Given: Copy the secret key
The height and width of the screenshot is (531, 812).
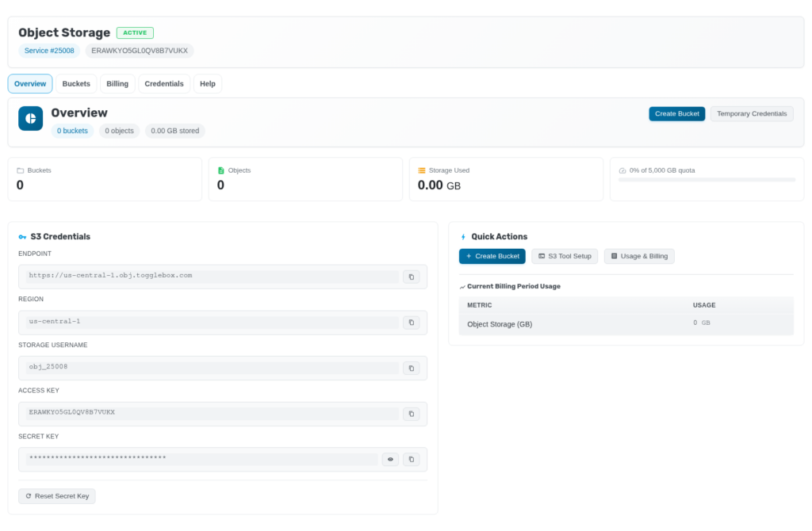Looking at the screenshot, I should coord(412,459).
